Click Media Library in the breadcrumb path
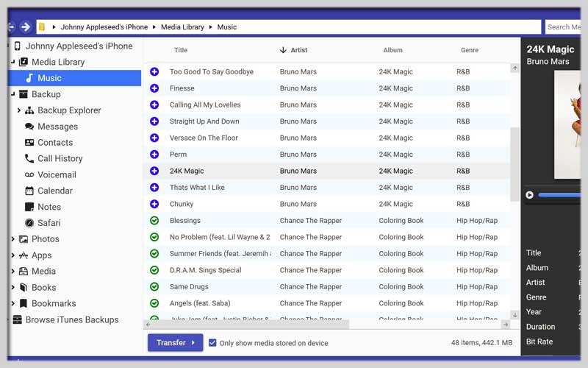The height and width of the screenshot is (368, 588). (182, 27)
